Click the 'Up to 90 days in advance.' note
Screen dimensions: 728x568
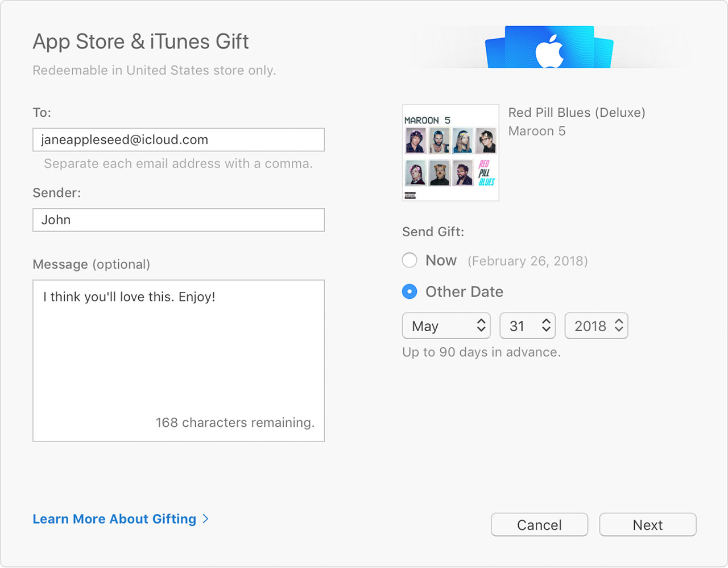pos(481,352)
